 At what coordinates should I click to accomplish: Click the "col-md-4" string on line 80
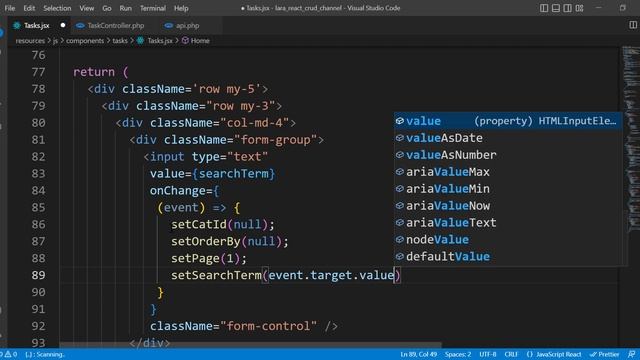point(254,123)
